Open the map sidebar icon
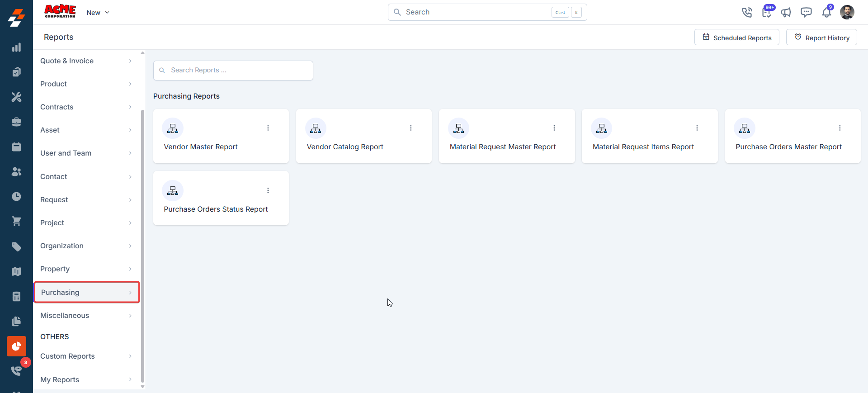Screen dimensions: 868x393 pos(16,271)
